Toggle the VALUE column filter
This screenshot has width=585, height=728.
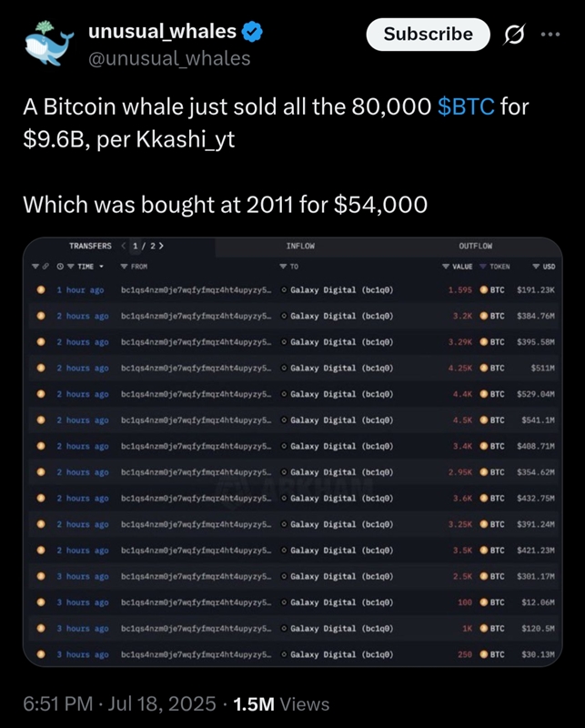coord(445,264)
